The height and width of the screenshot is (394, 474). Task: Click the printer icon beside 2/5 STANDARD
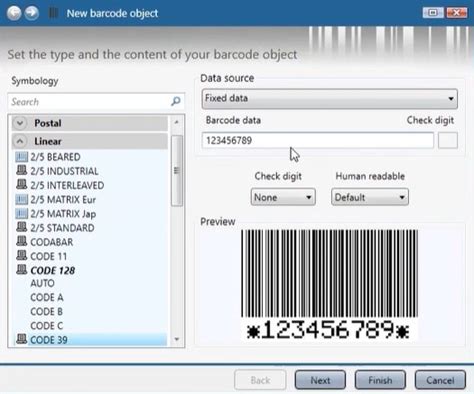(x=22, y=227)
